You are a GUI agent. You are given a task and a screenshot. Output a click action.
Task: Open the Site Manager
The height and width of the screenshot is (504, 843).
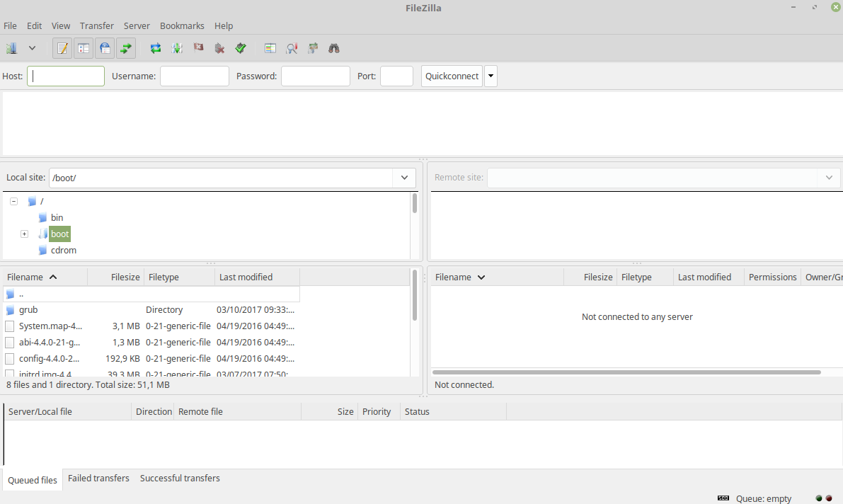(11, 48)
